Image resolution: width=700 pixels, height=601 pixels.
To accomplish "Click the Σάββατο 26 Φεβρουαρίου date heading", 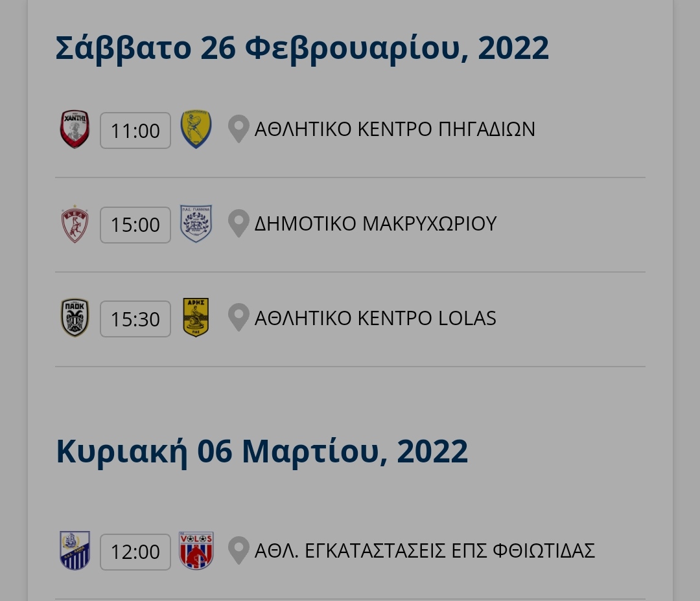I will pyautogui.click(x=302, y=48).
